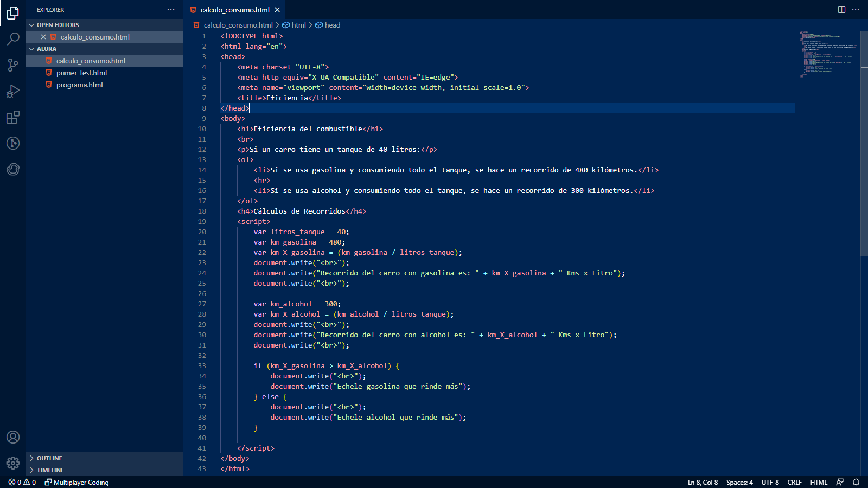This screenshot has width=868, height=488.
Task: Click the h4 Cálculos de Recorridos line
Action: (302, 211)
